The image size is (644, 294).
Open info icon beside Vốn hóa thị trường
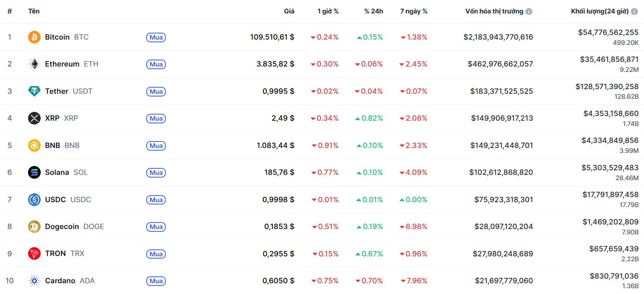click(x=529, y=12)
